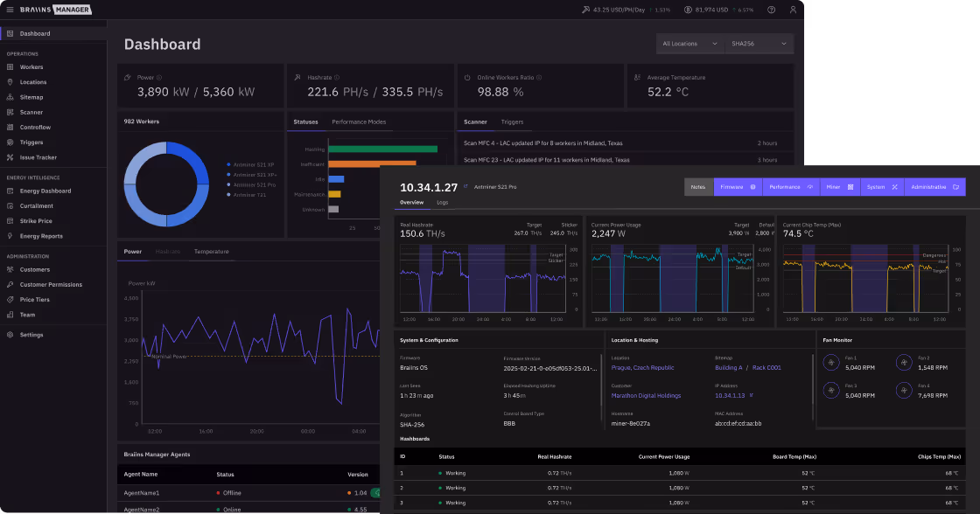Open the Miner actions dropdown button
The image size is (980, 514).
840,187
